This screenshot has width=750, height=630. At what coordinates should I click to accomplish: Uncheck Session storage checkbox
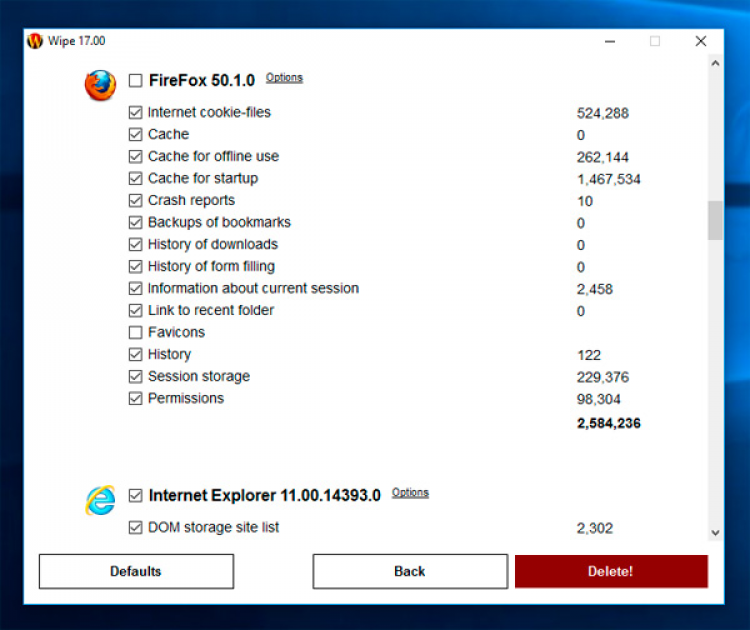(x=135, y=376)
